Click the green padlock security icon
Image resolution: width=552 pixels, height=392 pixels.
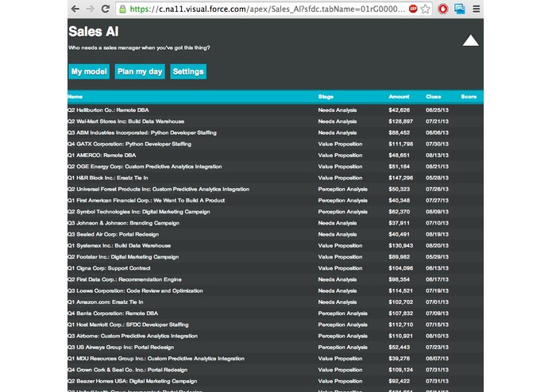(122, 10)
